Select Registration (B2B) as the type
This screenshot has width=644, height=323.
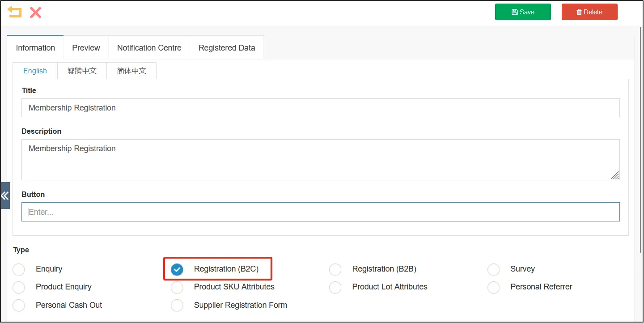335,269
